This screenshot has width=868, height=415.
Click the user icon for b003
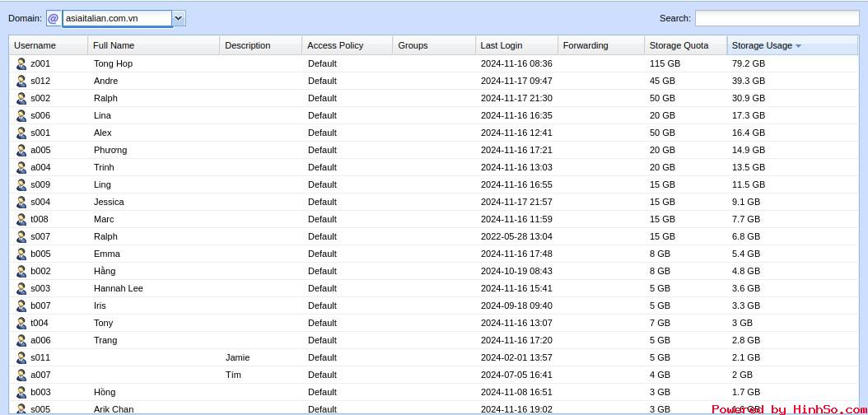21,392
